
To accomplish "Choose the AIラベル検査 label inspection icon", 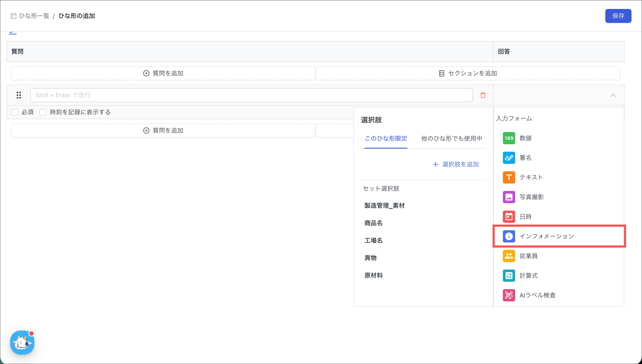I will (x=509, y=295).
